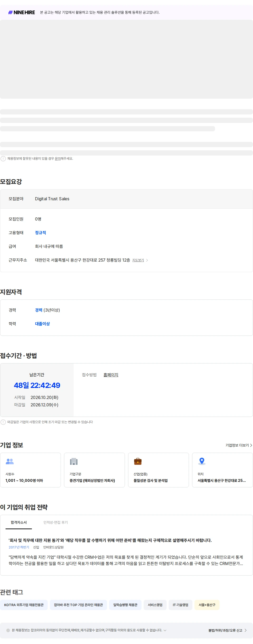Screen dimensions: 253x644
Task: Click chevron next to 지도보기
Action: pyautogui.click(x=147, y=260)
